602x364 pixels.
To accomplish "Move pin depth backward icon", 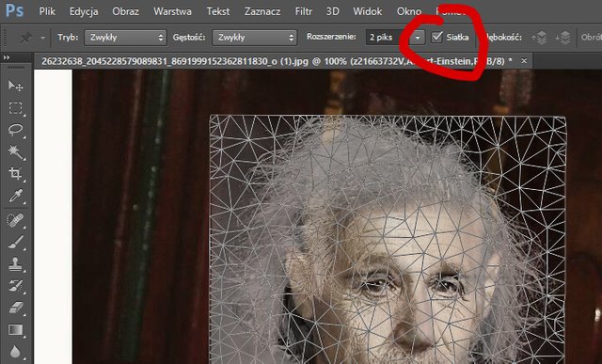I will (562, 38).
